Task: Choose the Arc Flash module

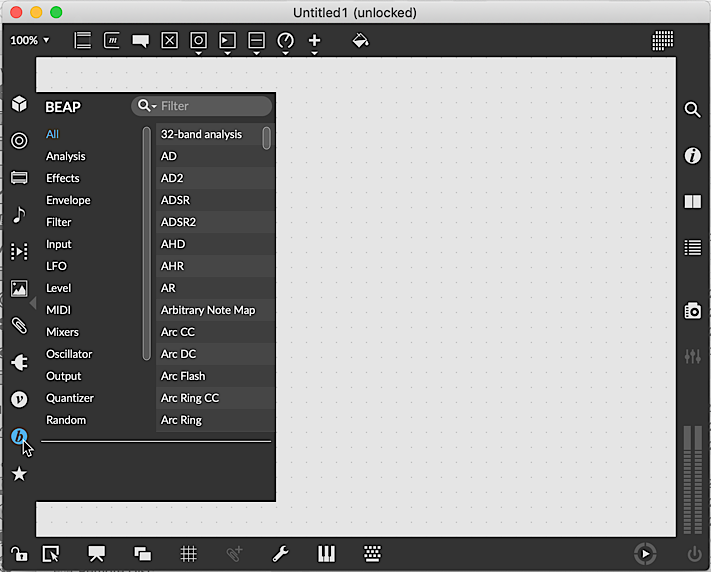Action: point(215,376)
